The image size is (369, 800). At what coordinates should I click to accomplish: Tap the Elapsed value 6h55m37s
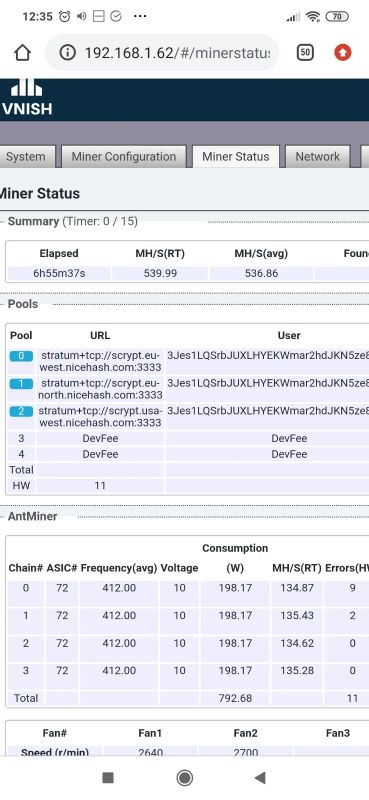(59, 273)
